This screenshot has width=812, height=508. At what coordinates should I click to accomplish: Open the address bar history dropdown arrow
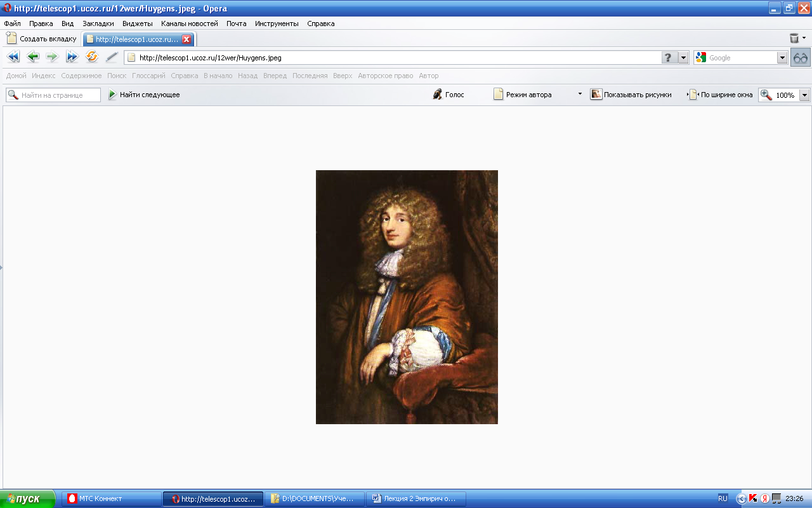pos(683,57)
